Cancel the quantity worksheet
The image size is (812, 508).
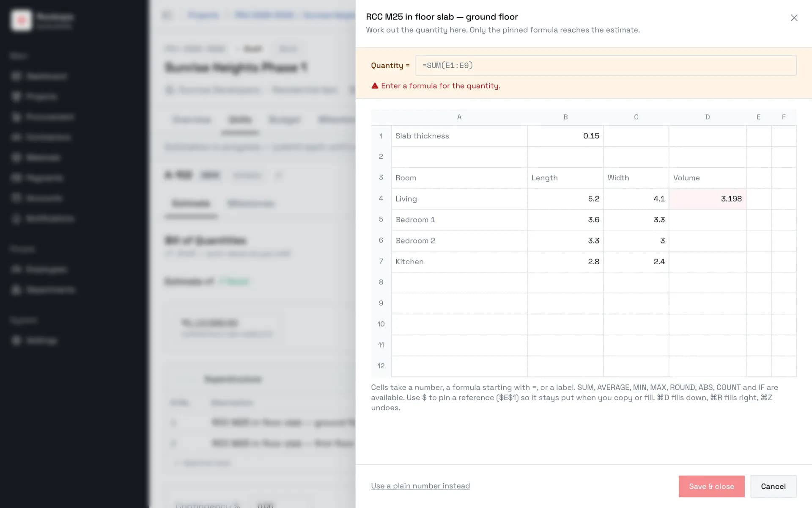(773, 486)
